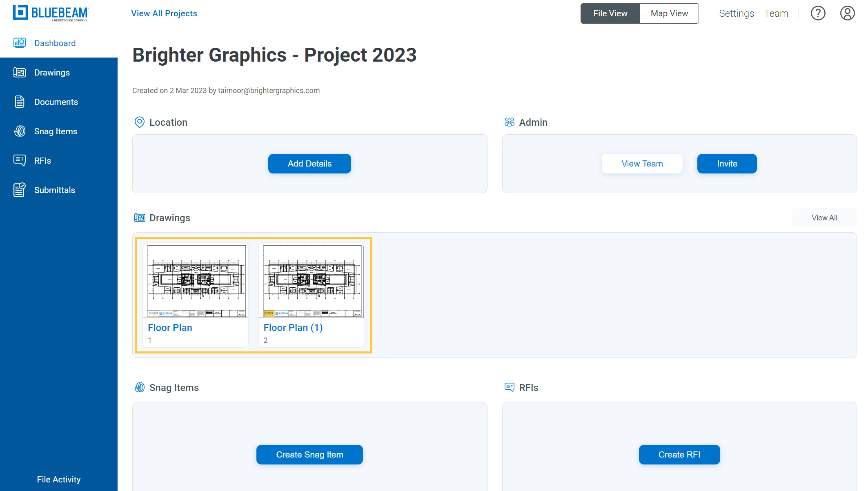This screenshot has width=868, height=491.
Task: Click the 'Created on 2 Mar 2023' text
Action: coord(169,91)
